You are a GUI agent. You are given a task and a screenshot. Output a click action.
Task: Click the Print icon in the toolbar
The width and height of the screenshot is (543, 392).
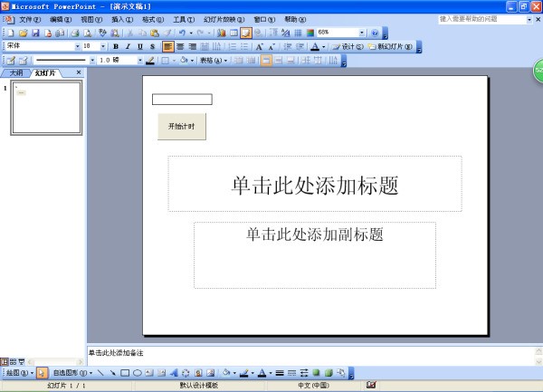tap(75, 33)
